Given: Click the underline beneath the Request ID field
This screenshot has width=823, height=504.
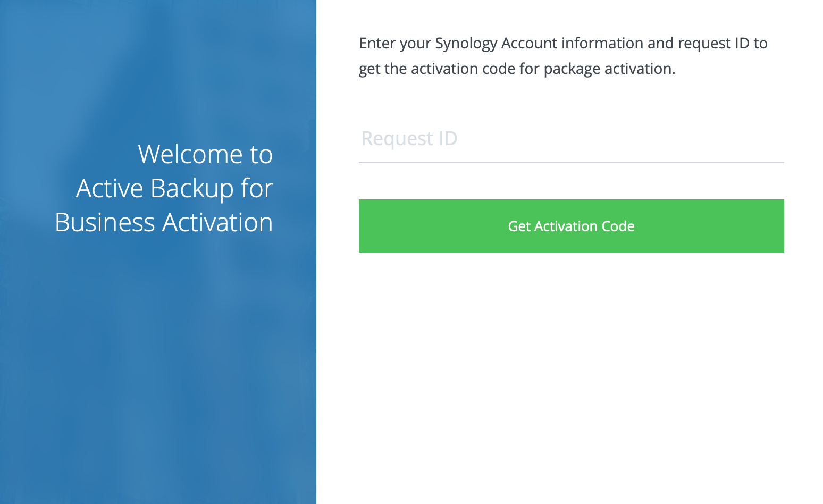Looking at the screenshot, I should click(571, 162).
